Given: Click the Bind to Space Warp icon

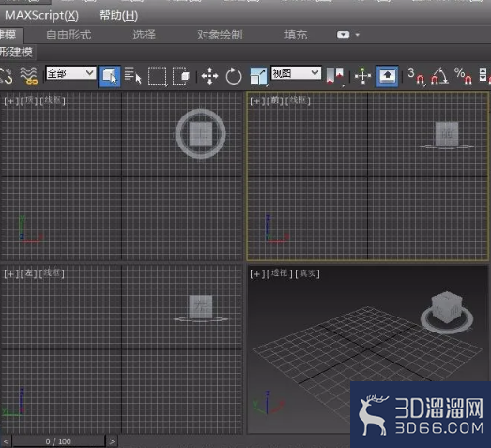Looking at the screenshot, I should pyautogui.click(x=29, y=76).
